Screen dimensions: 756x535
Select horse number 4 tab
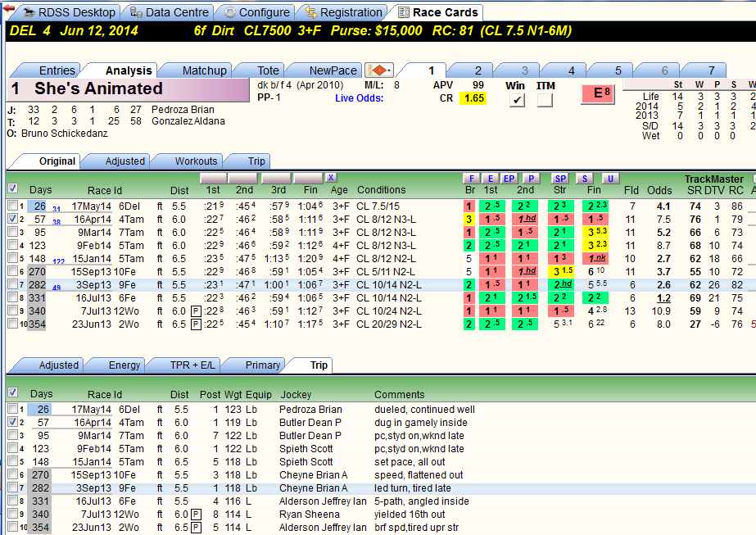(572, 70)
